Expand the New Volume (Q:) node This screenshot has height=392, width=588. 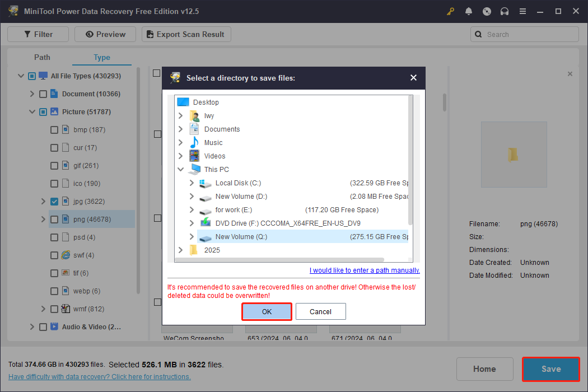click(x=192, y=237)
